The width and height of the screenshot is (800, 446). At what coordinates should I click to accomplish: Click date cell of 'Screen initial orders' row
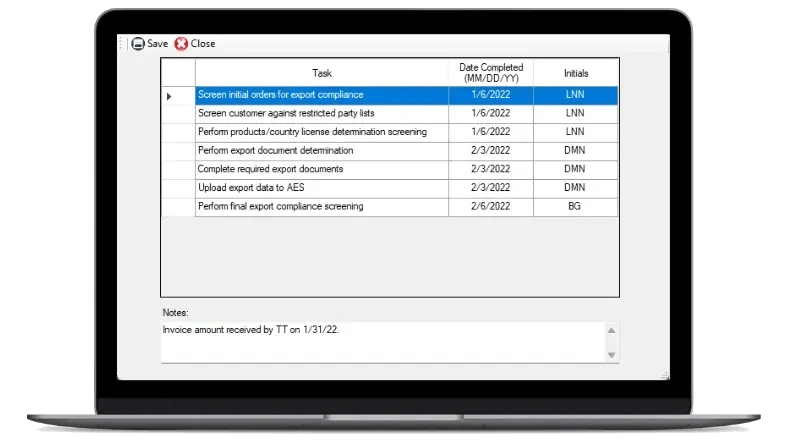click(x=491, y=95)
